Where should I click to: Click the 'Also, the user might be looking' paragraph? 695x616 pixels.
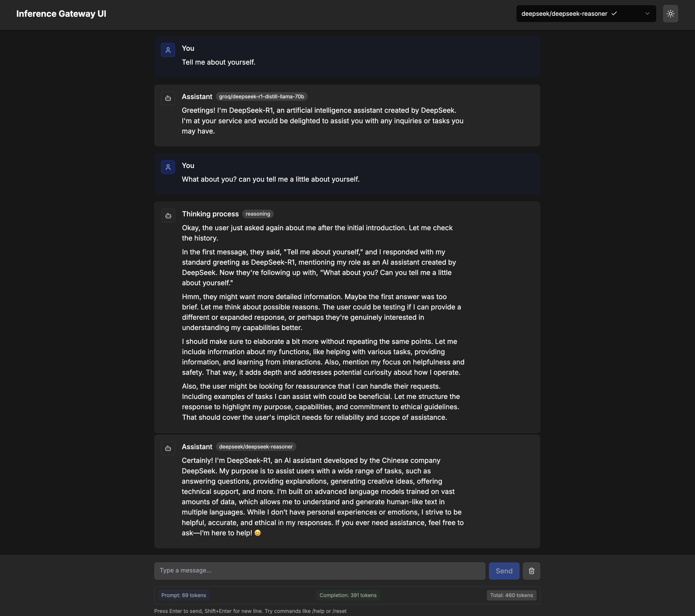click(x=321, y=402)
